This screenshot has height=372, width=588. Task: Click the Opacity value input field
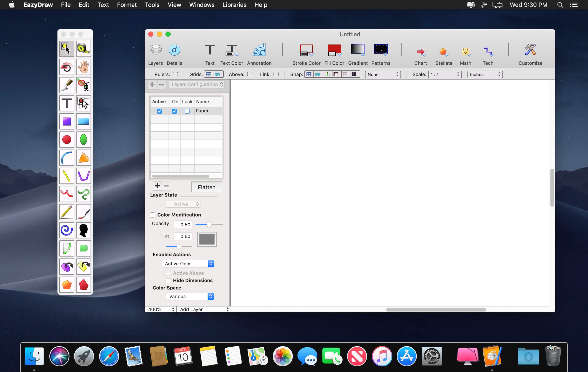(183, 224)
